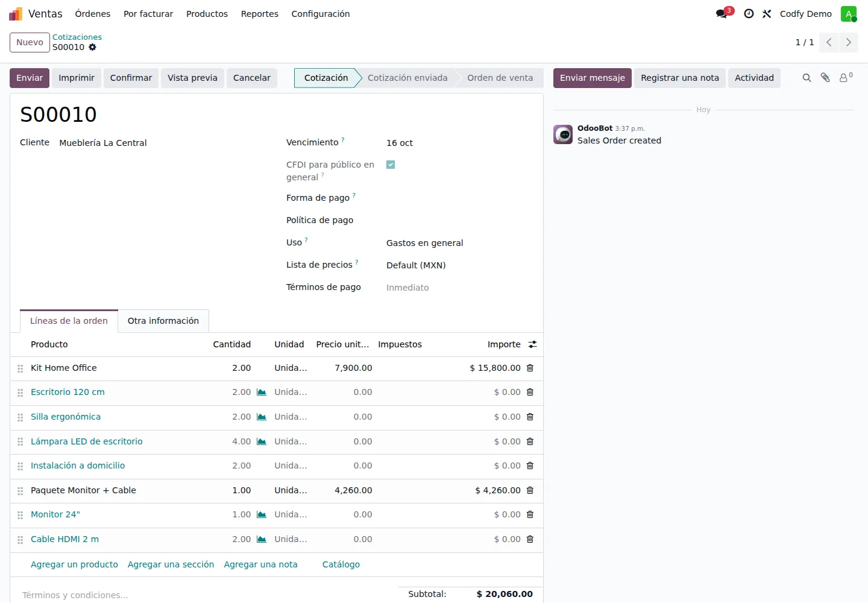The image size is (868, 603).
Task: Delete the Paquete Monitor + Cable line
Action: point(530,490)
